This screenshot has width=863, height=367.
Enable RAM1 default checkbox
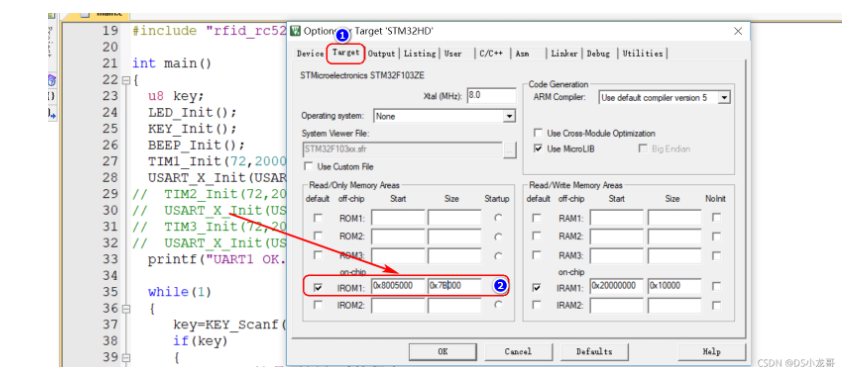point(537,218)
